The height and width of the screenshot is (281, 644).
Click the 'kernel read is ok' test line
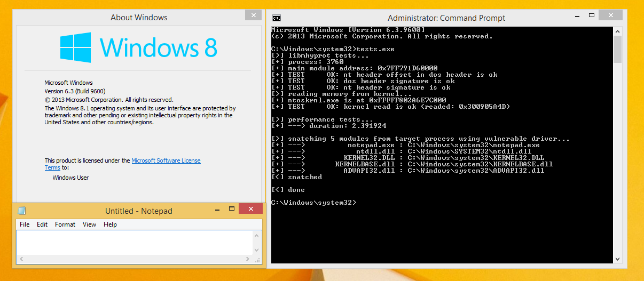[x=391, y=107]
